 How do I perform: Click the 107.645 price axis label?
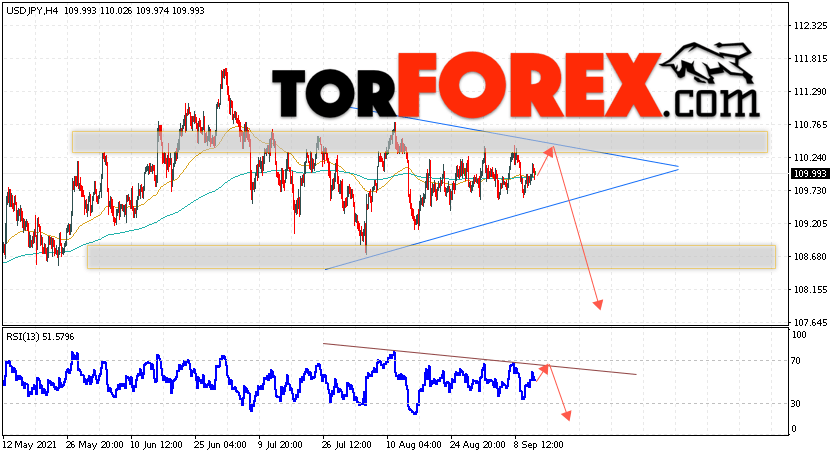810,323
